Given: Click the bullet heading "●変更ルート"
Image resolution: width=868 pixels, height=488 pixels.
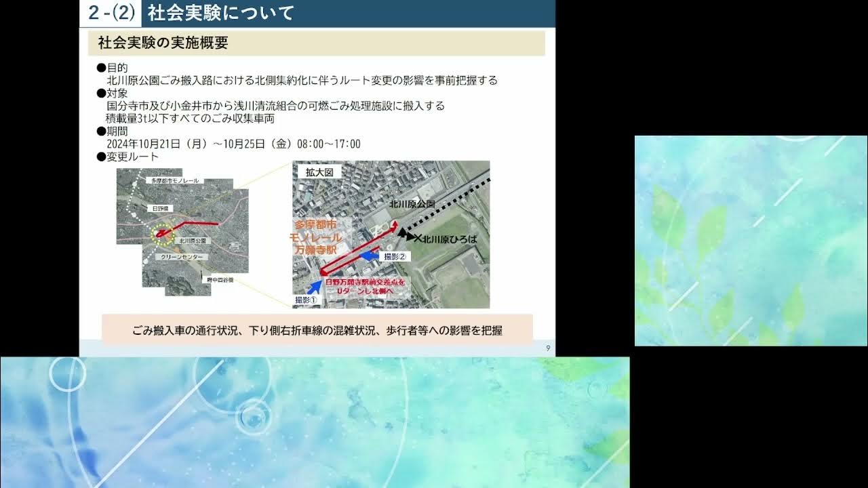Looking at the screenshot, I should pyautogui.click(x=127, y=157).
